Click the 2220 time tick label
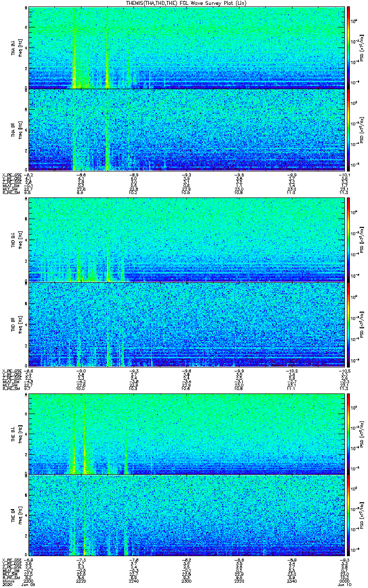This screenshot has height=588, width=368. [x=81, y=580]
